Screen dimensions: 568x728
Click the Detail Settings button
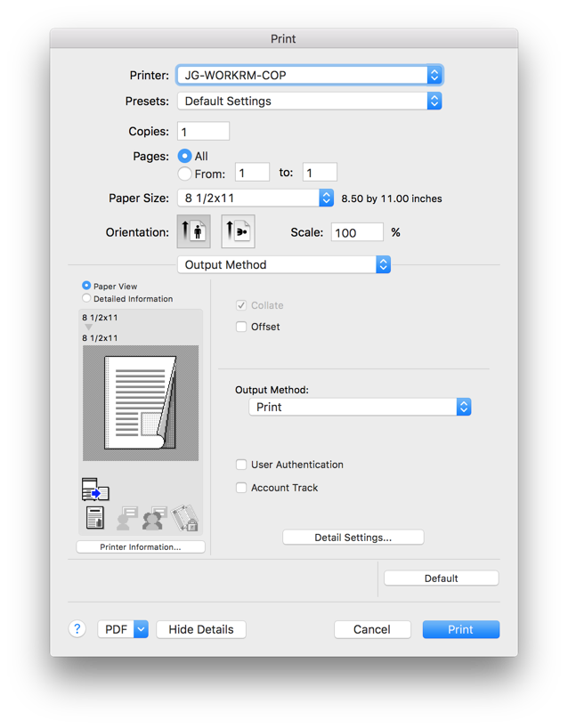(353, 538)
